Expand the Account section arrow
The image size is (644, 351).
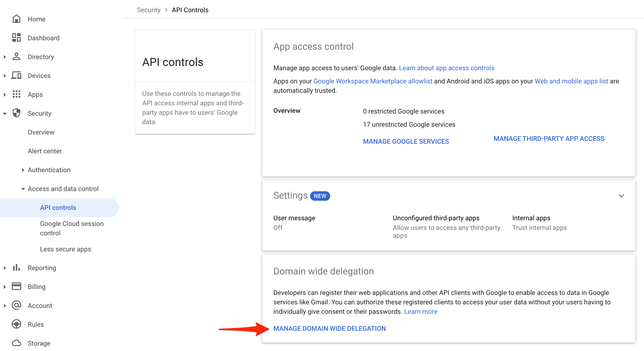click(5, 306)
